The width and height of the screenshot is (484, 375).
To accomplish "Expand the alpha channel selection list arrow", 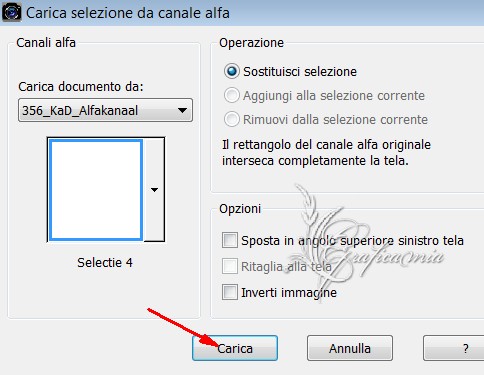I will coord(154,190).
